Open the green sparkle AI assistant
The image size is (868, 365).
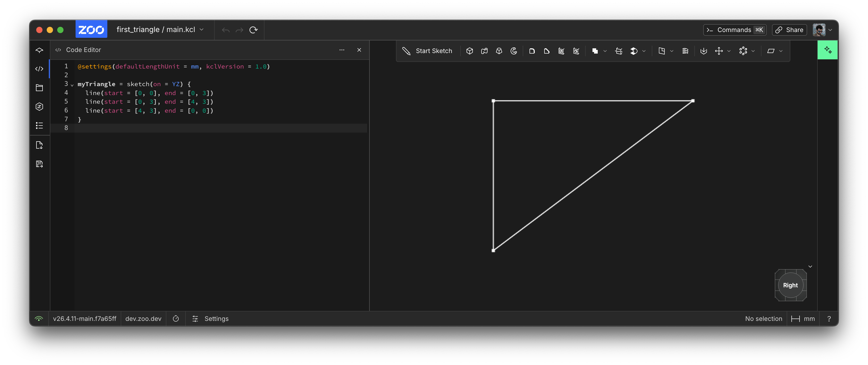click(828, 50)
